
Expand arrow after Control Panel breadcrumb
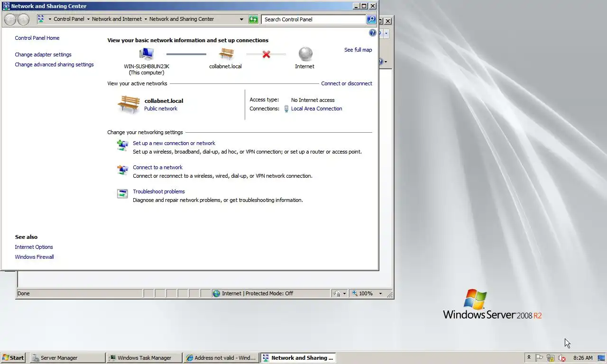point(88,19)
